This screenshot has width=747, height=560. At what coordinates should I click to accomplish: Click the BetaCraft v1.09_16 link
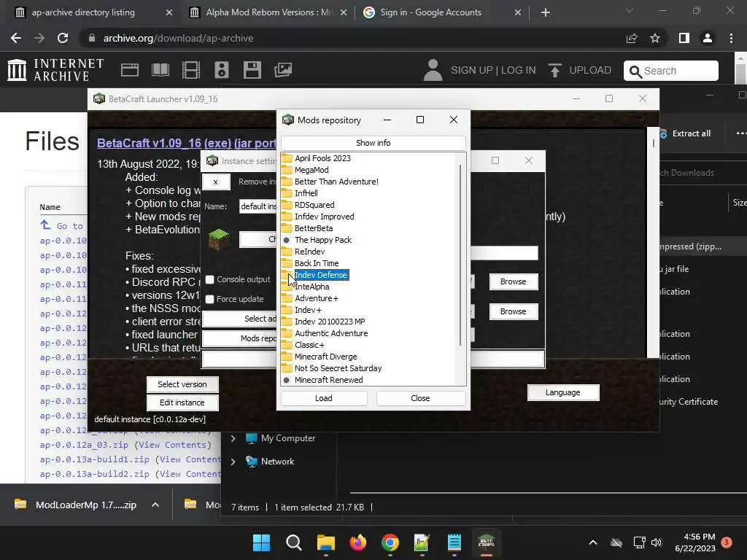pos(186,143)
